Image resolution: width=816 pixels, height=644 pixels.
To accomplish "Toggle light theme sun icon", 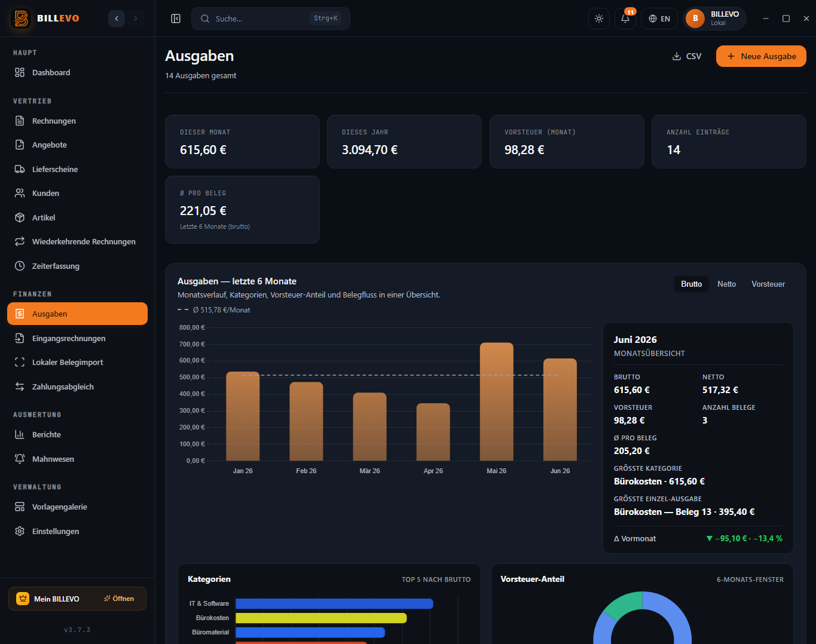I will point(599,19).
